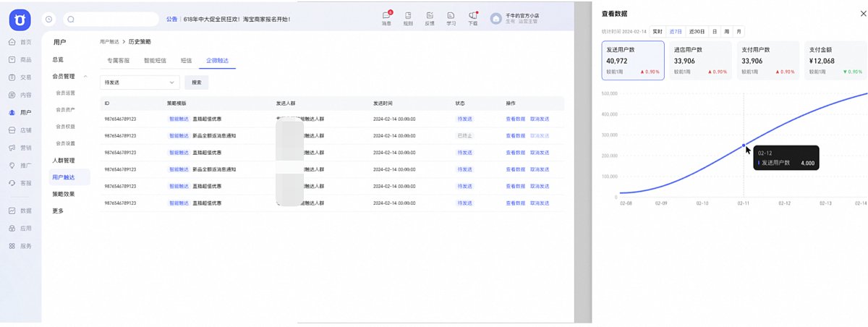Open 推广 promotion in the left icon sidebar
868x327 pixels.
tap(20, 166)
